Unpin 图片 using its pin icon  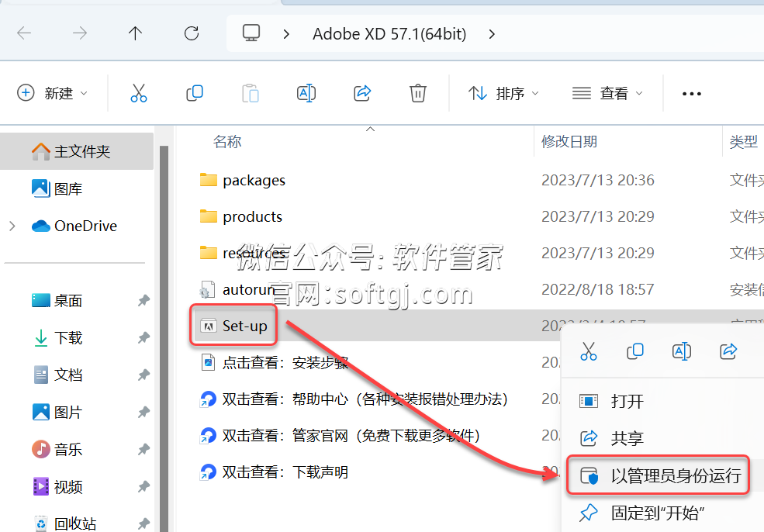143,412
